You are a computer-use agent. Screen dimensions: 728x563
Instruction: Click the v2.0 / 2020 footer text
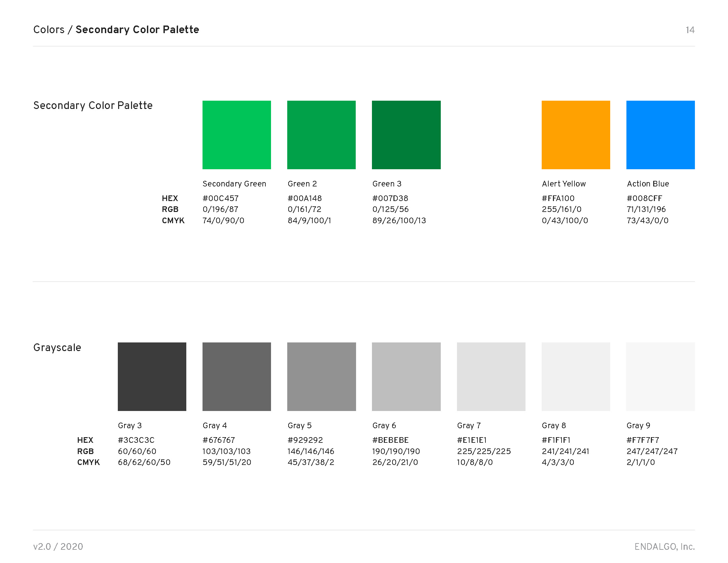[58, 546]
